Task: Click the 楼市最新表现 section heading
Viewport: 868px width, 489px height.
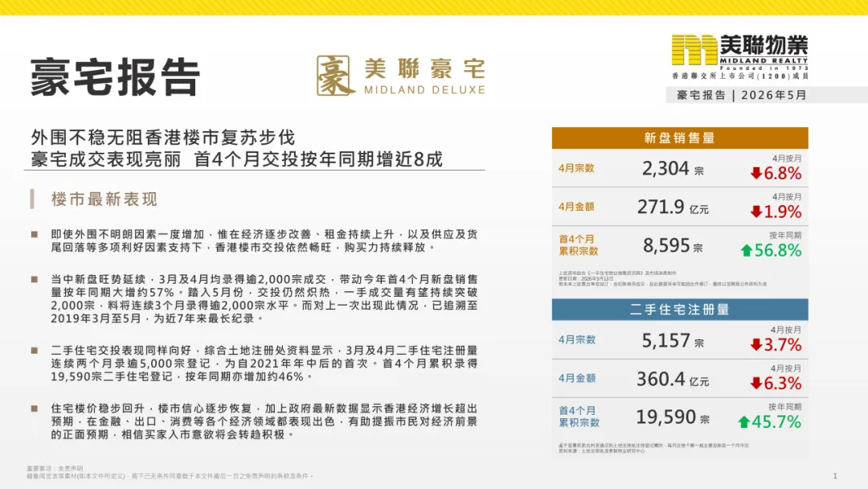Action: [x=104, y=199]
